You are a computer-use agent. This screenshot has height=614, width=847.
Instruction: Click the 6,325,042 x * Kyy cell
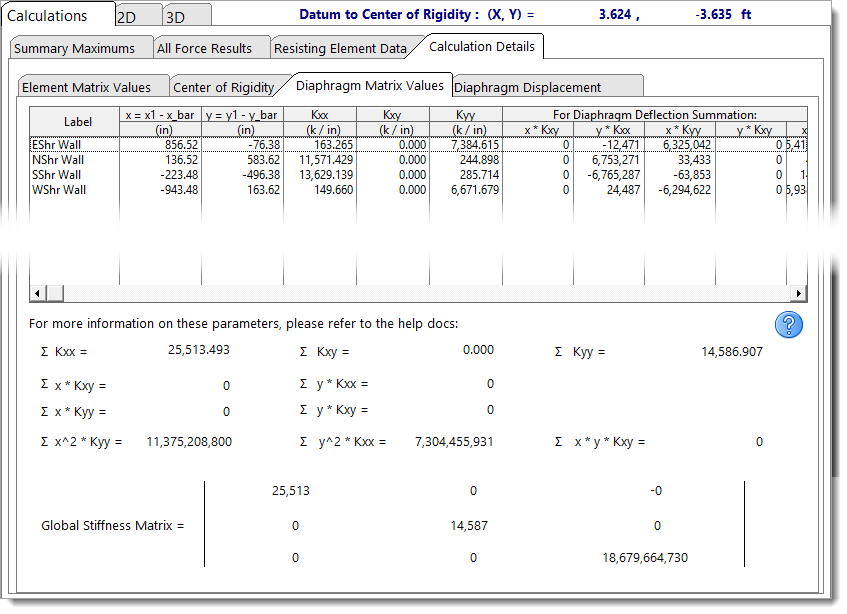[680, 145]
